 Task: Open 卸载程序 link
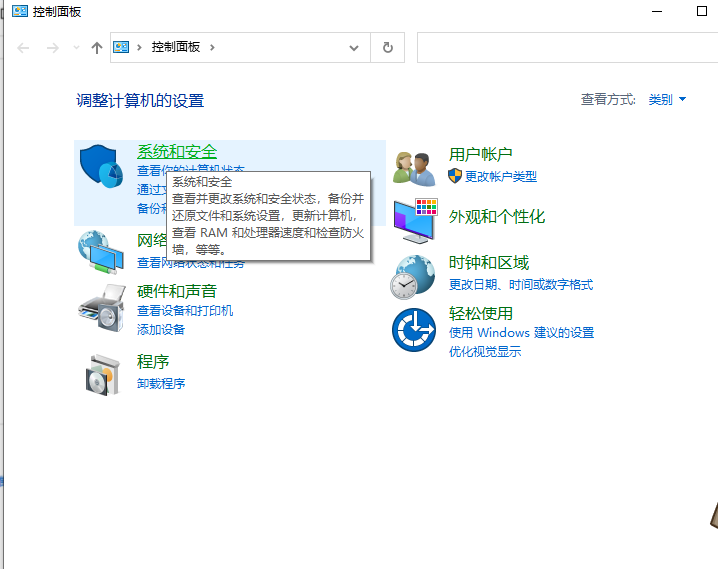tap(161, 384)
